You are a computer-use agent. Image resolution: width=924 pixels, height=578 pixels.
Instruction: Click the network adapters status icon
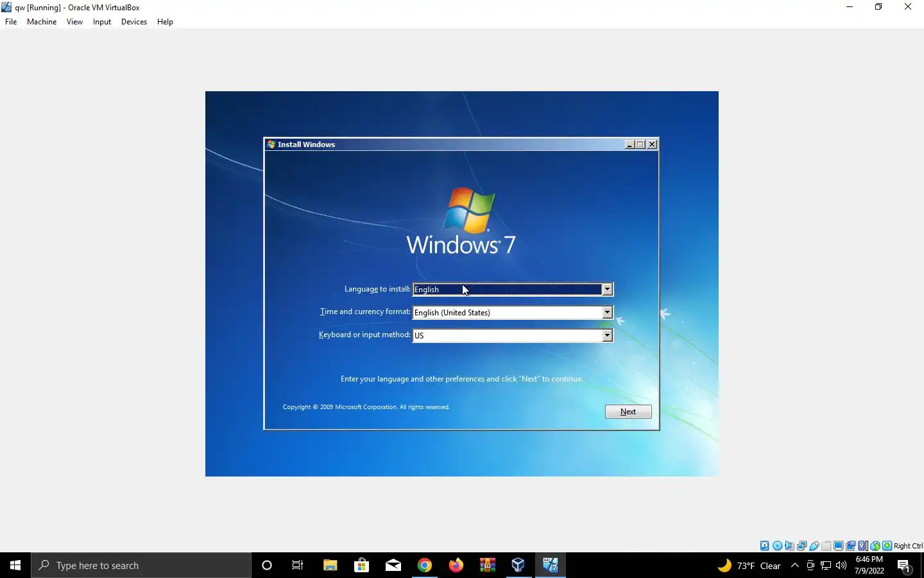click(801, 546)
